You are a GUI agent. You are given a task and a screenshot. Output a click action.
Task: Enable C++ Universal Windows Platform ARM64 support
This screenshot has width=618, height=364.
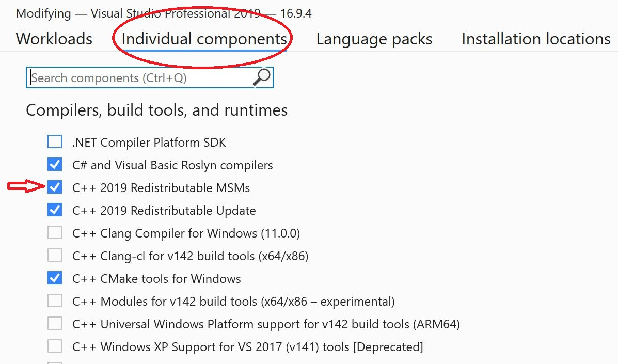pyautogui.click(x=55, y=324)
